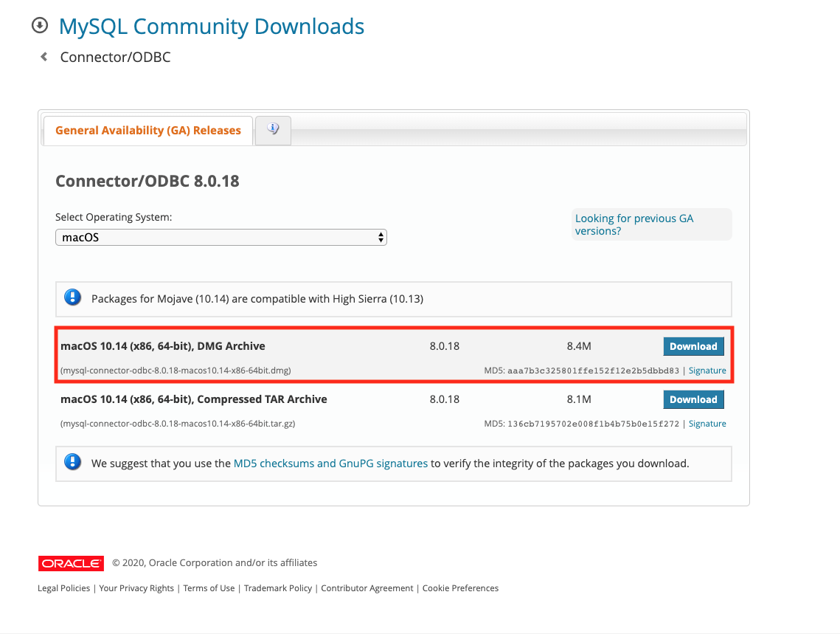Image resolution: width=840 pixels, height=634 pixels.
Task: Open the Select Operating System dropdown
Action: tap(221, 238)
